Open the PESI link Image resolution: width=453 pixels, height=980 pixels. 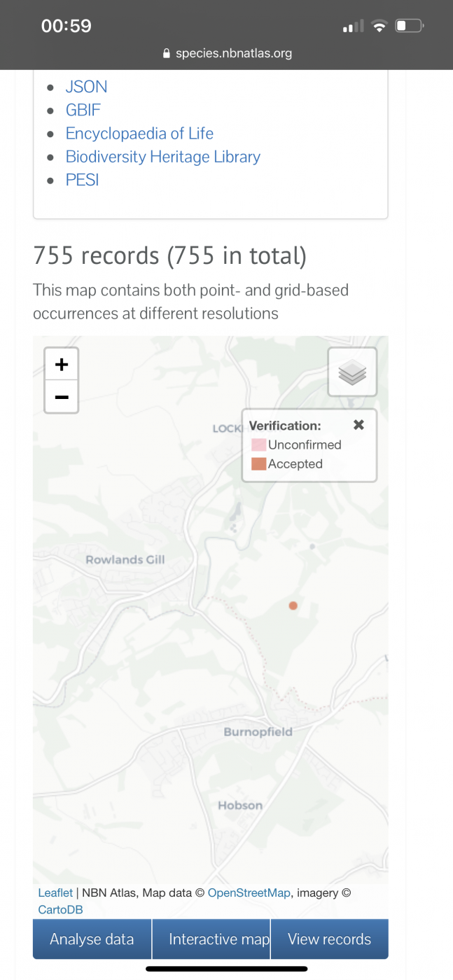pos(82,179)
